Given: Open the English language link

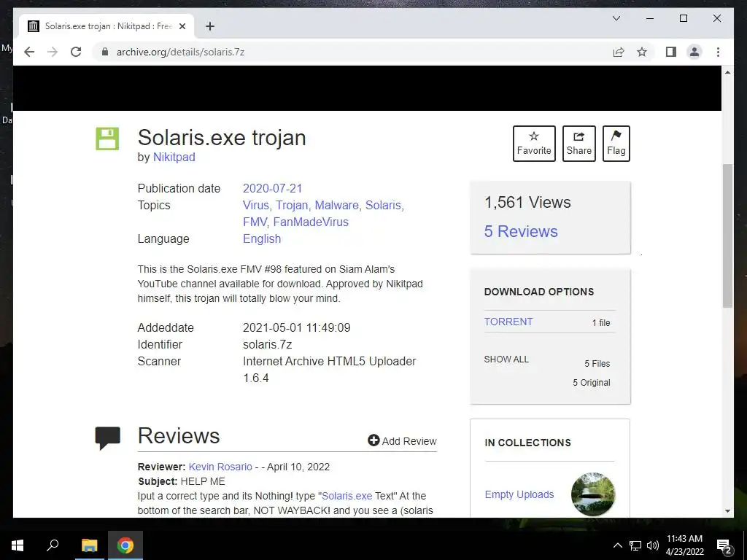Looking at the screenshot, I should [x=262, y=238].
